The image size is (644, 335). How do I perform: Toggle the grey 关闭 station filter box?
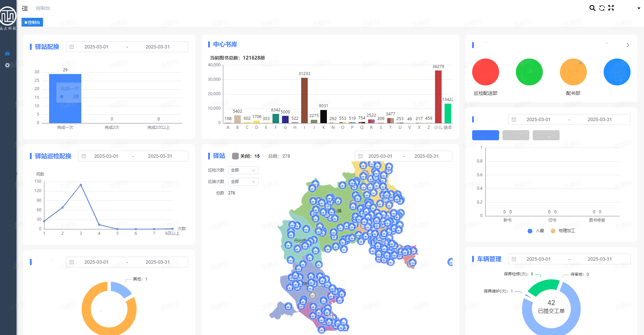coord(235,156)
